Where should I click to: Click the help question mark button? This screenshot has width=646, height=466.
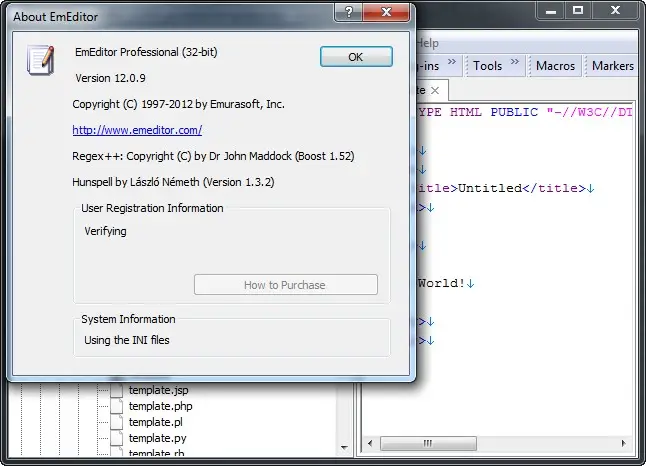click(349, 12)
